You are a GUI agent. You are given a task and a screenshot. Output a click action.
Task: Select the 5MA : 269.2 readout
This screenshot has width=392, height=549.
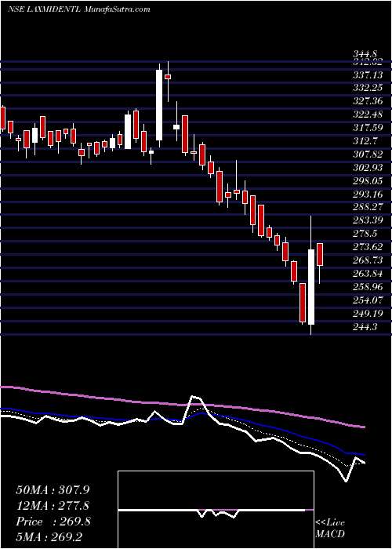click(50, 537)
